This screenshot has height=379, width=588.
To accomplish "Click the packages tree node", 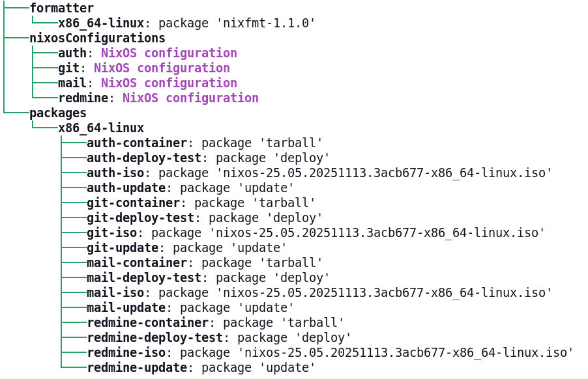I will coord(48,113).
